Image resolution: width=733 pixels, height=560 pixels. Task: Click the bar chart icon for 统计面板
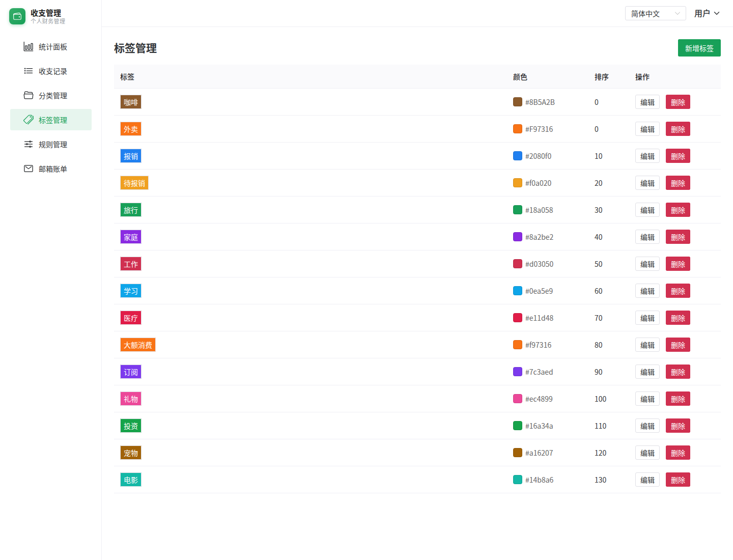tap(29, 47)
